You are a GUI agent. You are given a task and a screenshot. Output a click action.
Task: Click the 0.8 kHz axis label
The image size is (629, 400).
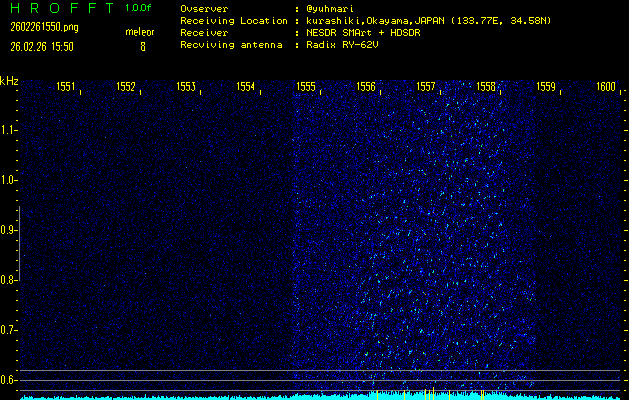pos(7,280)
